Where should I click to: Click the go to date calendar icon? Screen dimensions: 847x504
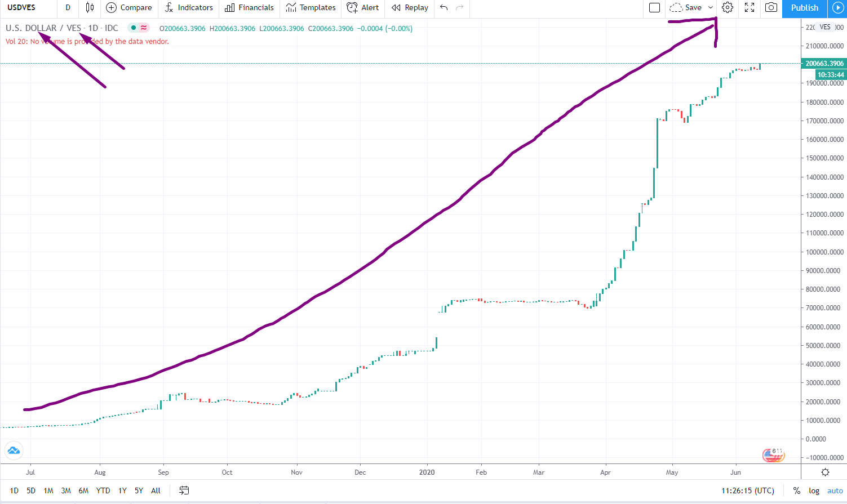point(184,490)
